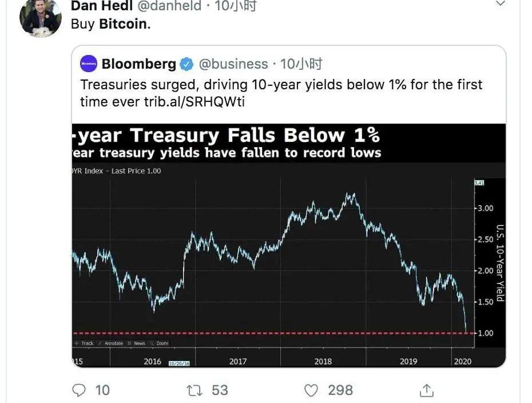Expand the tweet options chevron menu
The image size is (532, 403).
pyautogui.click(x=500, y=4)
